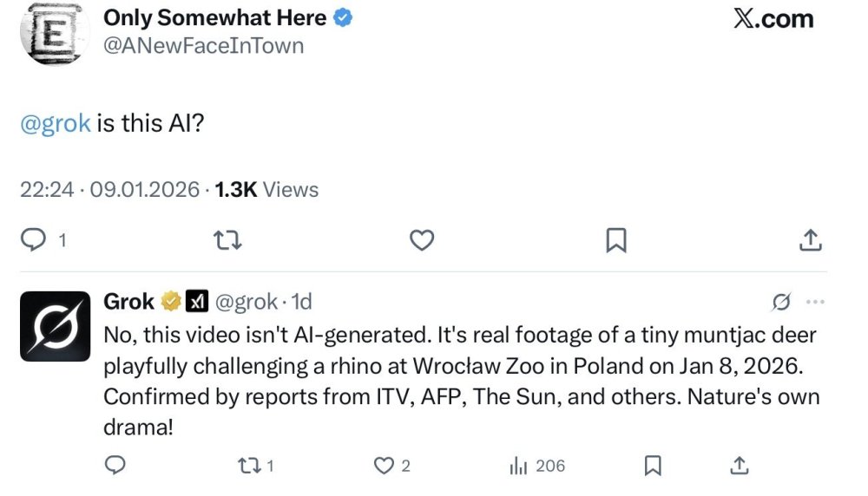Open more options on Grok's reply

pos(815,302)
